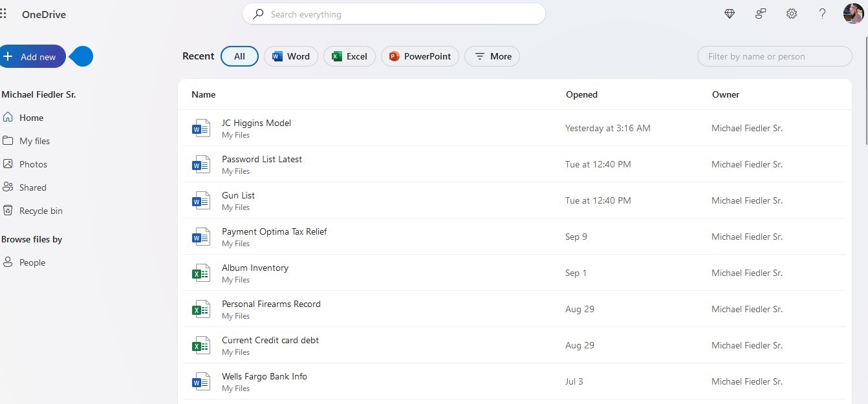Viewport: 868px width, 404px height.
Task: Click the Excel file icon beside Current Credit card debt
Action: pyautogui.click(x=201, y=345)
